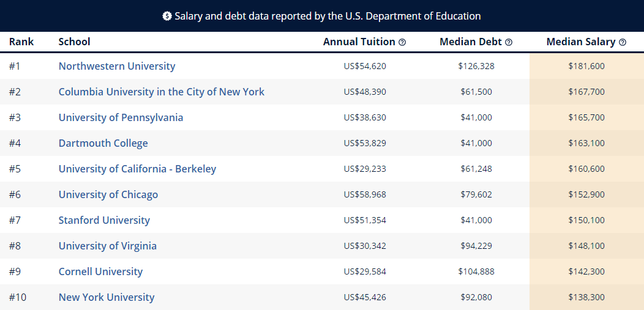The height and width of the screenshot is (310, 644).
Task: Click the School column header
Action: pyautogui.click(x=74, y=42)
